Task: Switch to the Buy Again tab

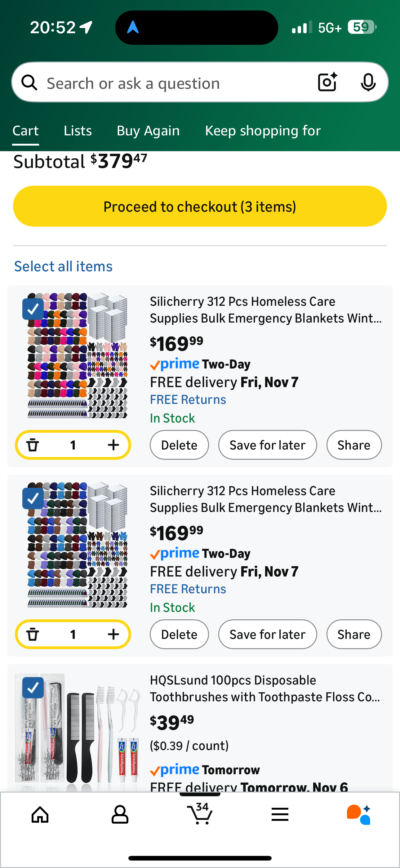Action: [x=148, y=131]
